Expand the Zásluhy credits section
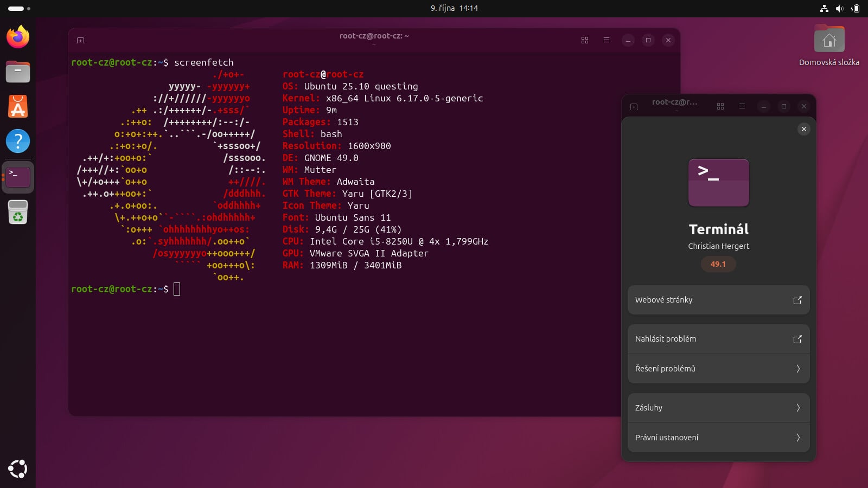The width and height of the screenshot is (868, 488). pos(718,408)
